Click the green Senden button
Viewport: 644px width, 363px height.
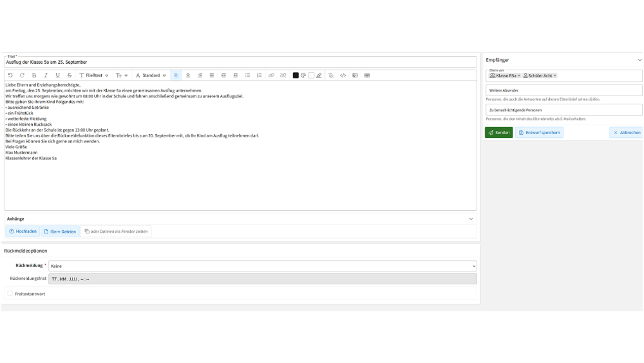pyautogui.click(x=498, y=132)
